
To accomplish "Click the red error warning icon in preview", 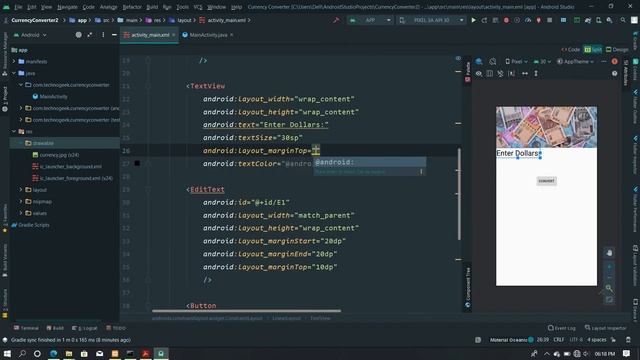I will coord(615,62).
